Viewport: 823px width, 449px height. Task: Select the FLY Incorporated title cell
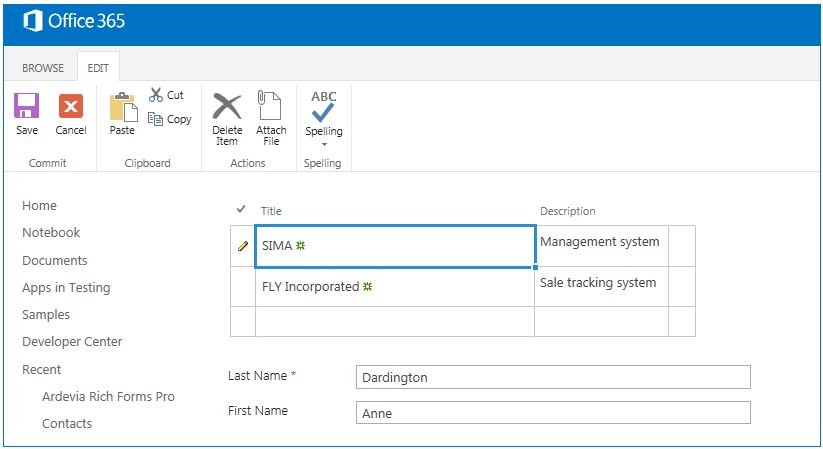click(x=395, y=287)
